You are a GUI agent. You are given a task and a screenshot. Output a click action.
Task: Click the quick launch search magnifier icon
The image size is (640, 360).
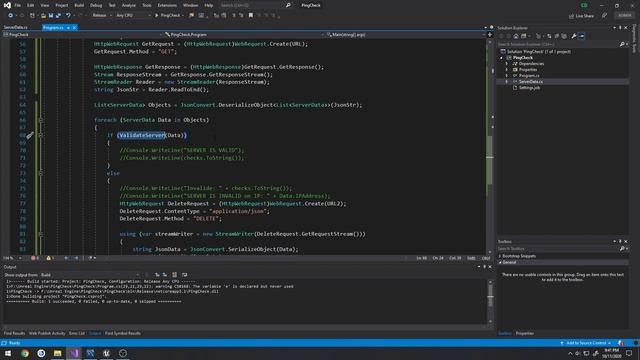click(288, 5)
